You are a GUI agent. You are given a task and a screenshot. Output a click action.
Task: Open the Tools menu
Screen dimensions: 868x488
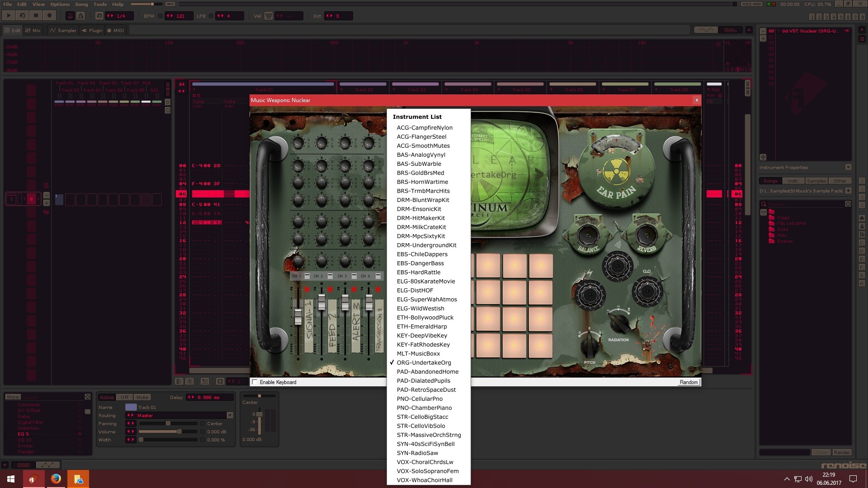(100, 4)
